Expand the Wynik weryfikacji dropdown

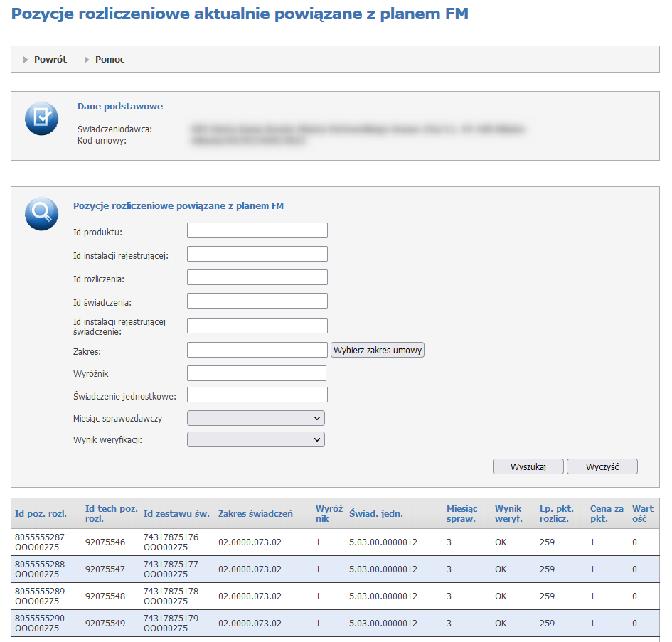(255, 440)
